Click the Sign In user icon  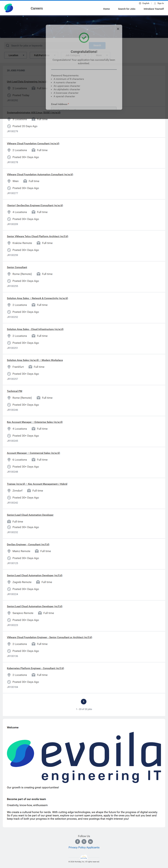point(155,3)
